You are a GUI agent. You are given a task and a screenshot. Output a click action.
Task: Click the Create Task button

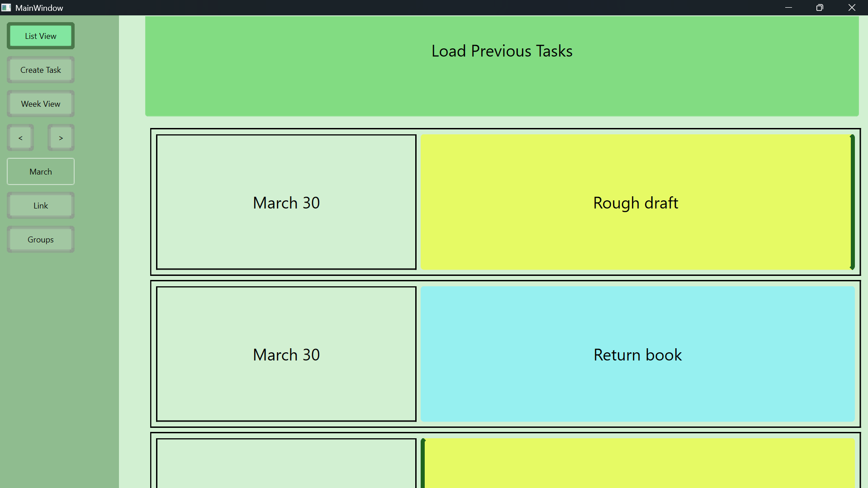[x=41, y=70]
